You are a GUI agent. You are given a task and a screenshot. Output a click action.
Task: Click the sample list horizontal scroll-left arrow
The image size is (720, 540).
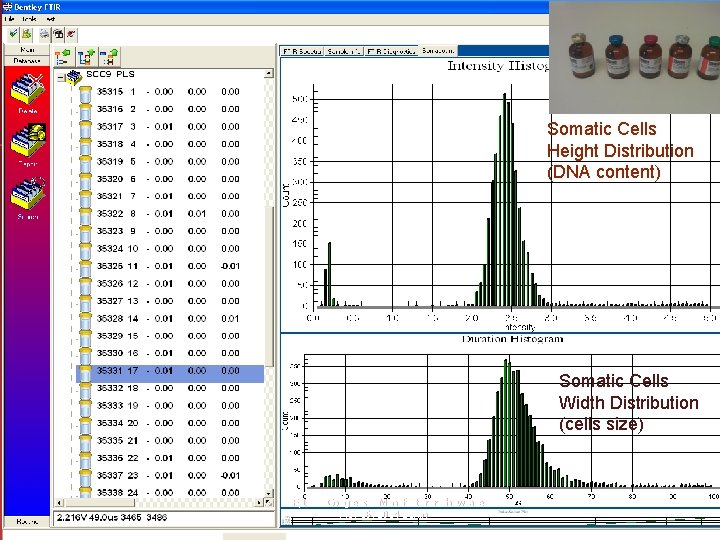pyautogui.click(x=59, y=503)
